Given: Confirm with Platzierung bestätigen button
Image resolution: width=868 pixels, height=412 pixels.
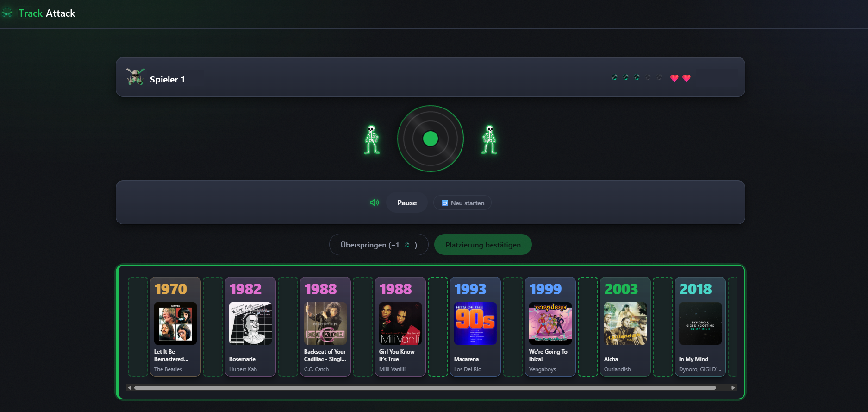Looking at the screenshot, I should (483, 245).
